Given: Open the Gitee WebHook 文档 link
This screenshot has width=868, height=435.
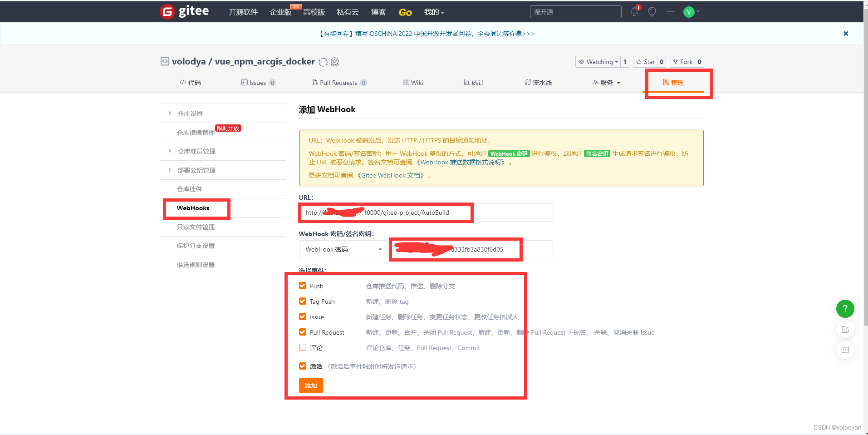Looking at the screenshot, I should tap(391, 175).
